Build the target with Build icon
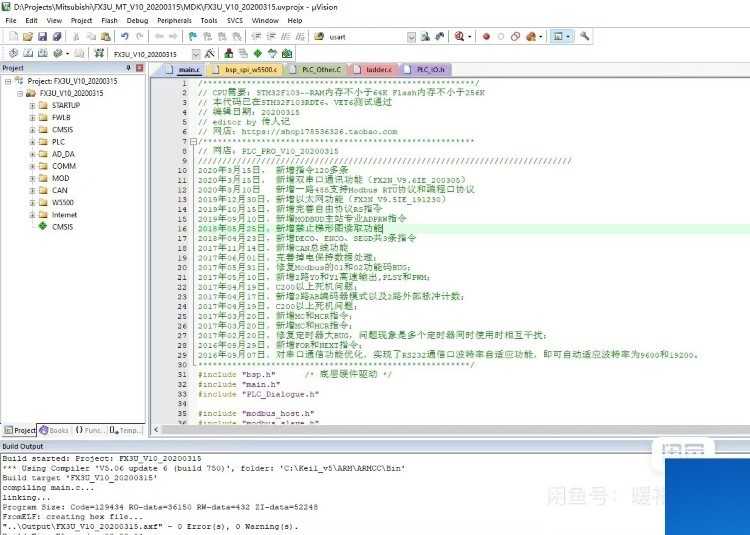 click(28, 54)
